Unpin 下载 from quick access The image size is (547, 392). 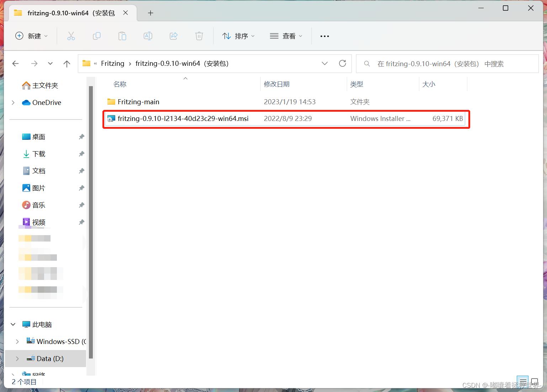coord(81,154)
